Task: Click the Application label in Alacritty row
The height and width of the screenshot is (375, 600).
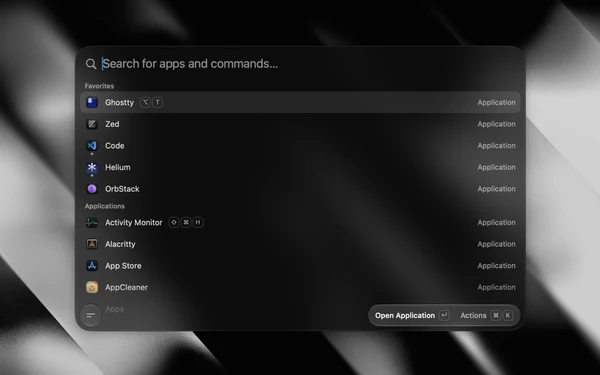Action: pos(496,244)
